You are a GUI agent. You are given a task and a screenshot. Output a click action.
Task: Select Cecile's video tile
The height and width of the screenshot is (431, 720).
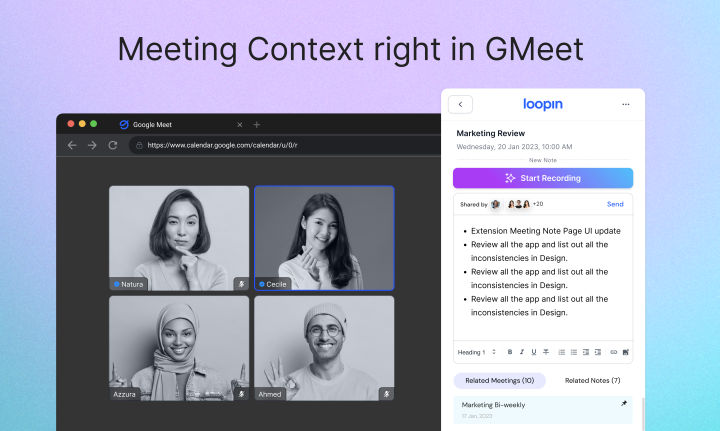click(324, 238)
